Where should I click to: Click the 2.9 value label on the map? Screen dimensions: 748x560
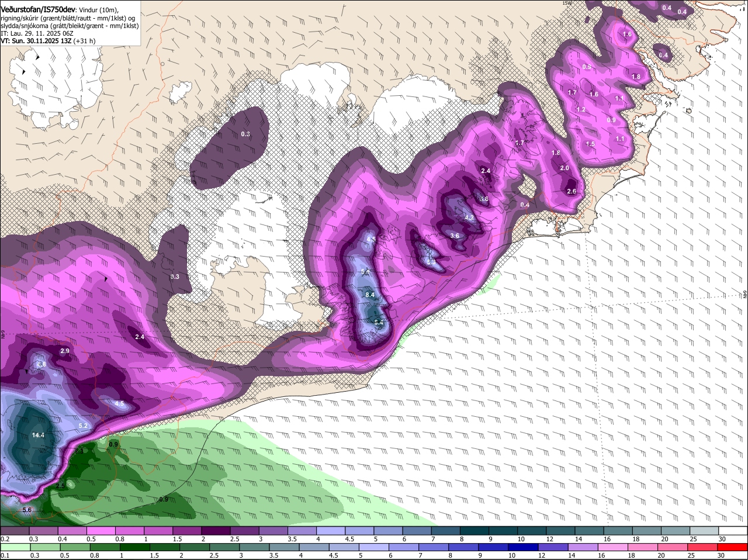pyautogui.click(x=65, y=351)
